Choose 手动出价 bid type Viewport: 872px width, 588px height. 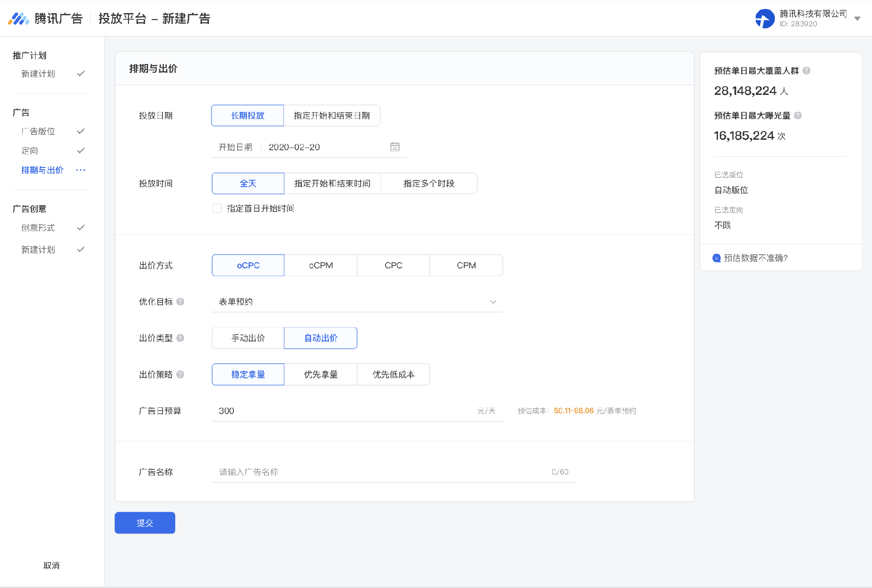click(248, 338)
